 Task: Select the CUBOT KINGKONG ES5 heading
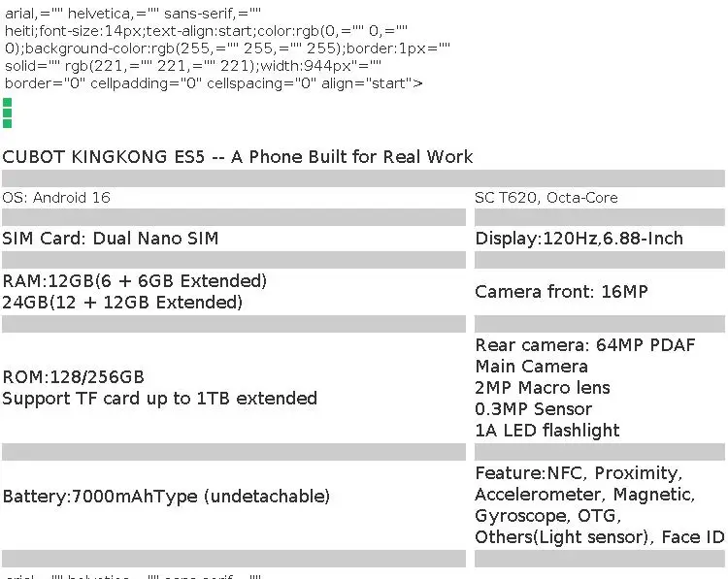point(237,157)
